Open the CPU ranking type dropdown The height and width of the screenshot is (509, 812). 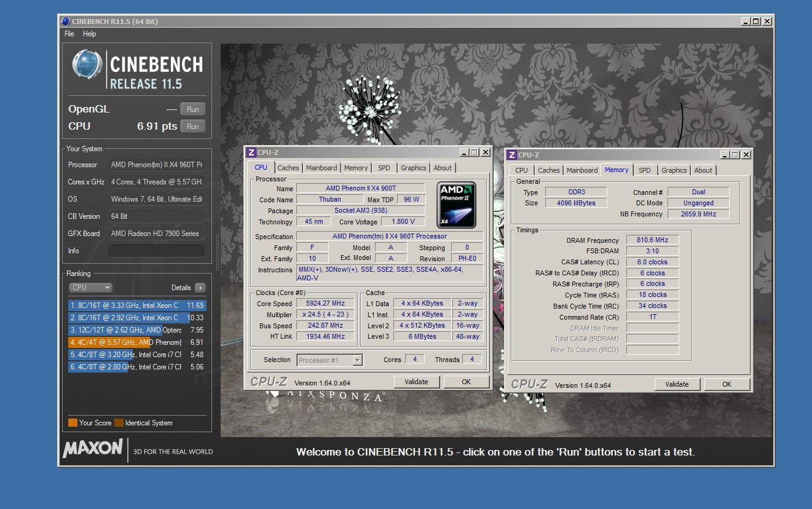90,288
